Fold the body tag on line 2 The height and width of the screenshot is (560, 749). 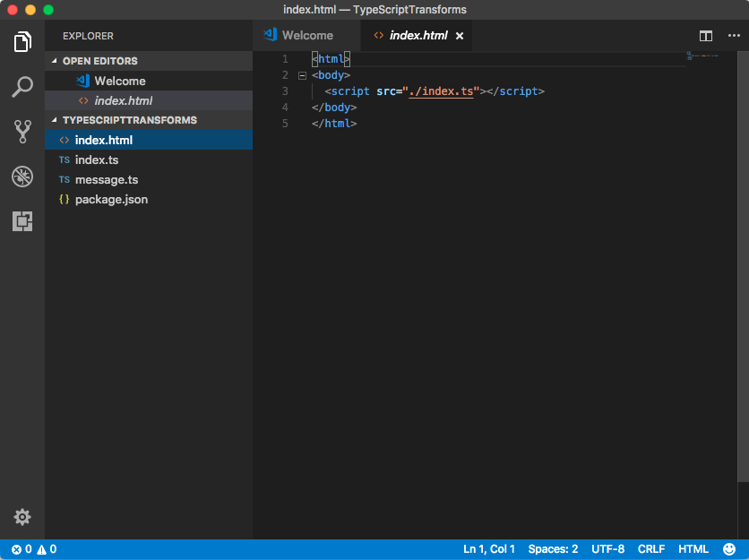click(x=302, y=75)
